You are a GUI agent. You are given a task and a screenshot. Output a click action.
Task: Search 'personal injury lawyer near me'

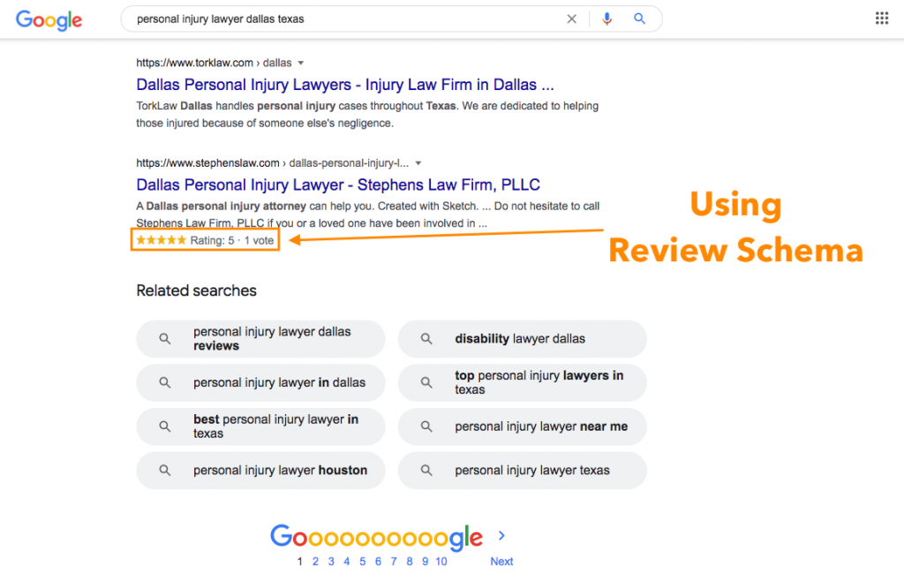pyautogui.click(x=523, y=426)
